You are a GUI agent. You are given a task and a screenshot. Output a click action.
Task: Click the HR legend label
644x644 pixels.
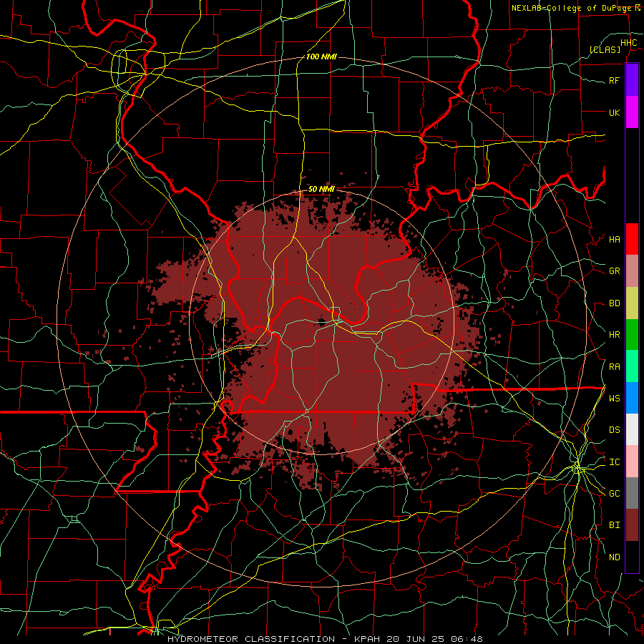(615, 335)
